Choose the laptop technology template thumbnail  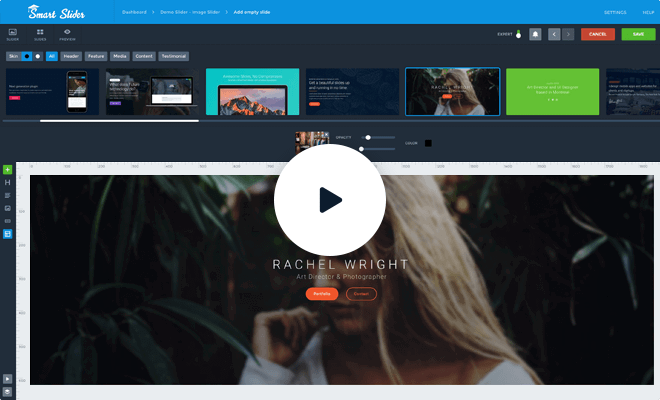[x=152, y=92]
